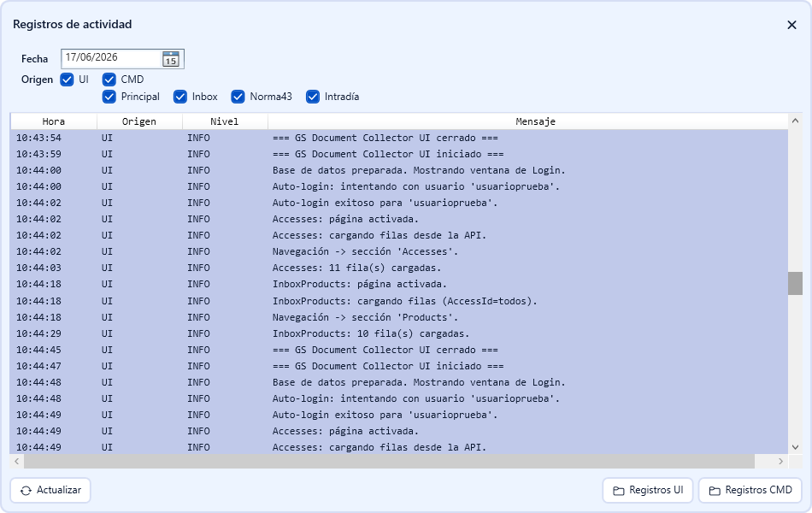Screen dimensions: 812x513
Task: Click the 'Origen' filter label
Action: 37,80
